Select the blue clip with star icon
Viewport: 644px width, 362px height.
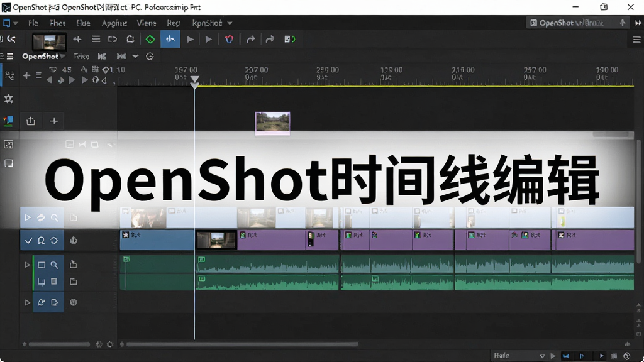(157, 240)
